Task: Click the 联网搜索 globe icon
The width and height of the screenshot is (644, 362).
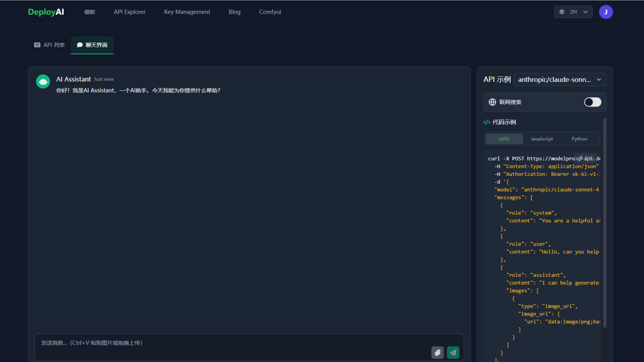Action: point(492,102)
